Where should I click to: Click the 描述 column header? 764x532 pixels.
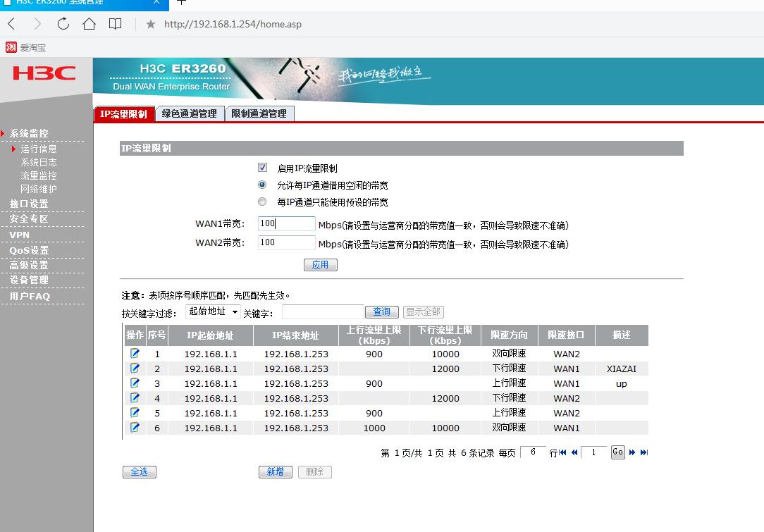point(622,335)
